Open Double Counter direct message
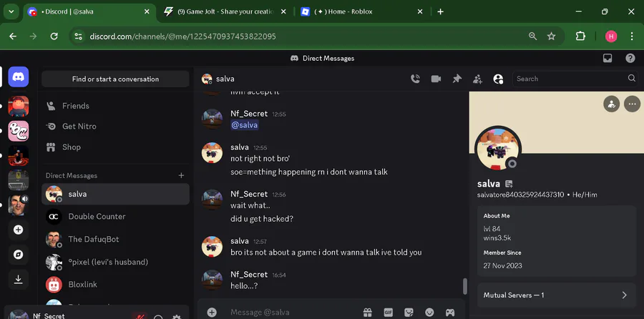 pos(115,216)
